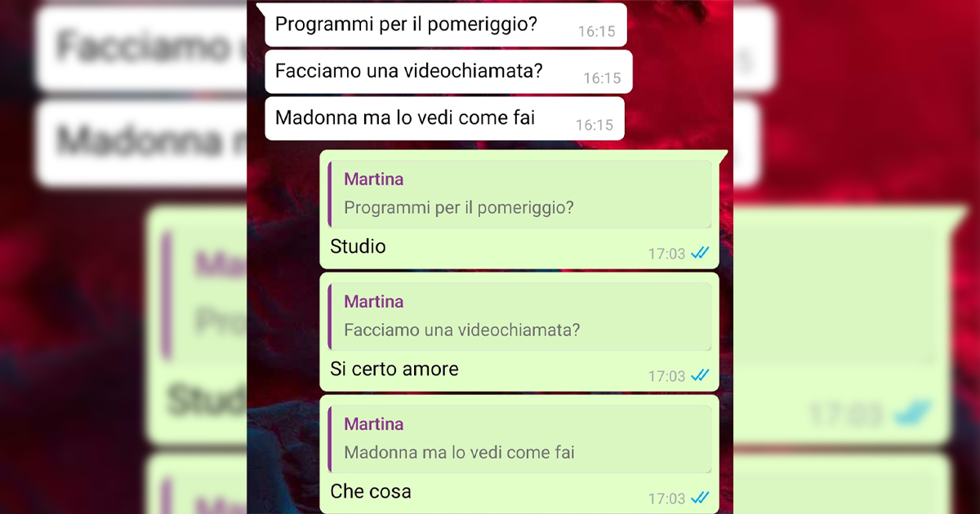Jump to quoted message 'Programmi per il pomeriggio?'

tap(520, 194)
